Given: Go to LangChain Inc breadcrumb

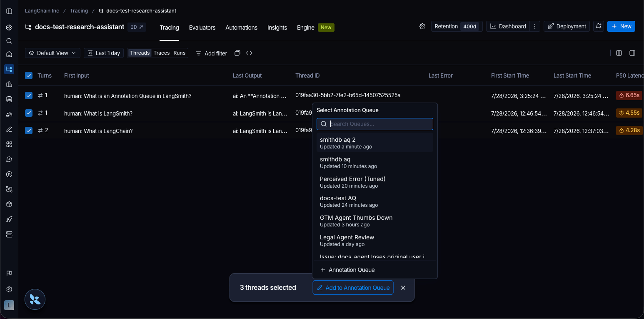Looking at the screenshot, I should (42, 11).
